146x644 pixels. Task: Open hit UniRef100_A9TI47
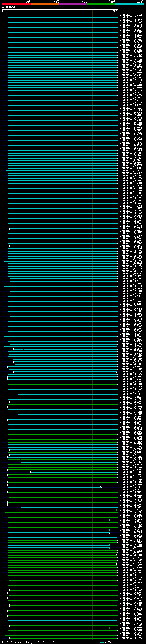point(131,20)
